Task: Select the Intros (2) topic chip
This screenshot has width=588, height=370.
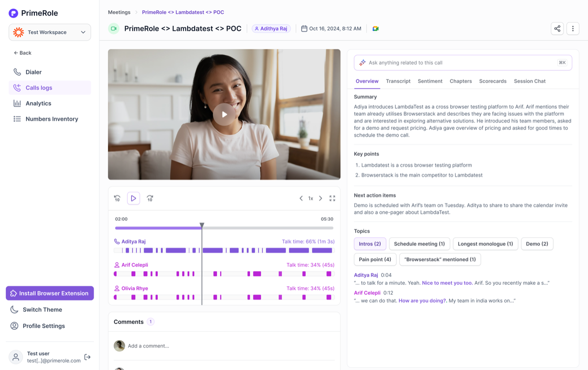Action: [x=370, y=244]
